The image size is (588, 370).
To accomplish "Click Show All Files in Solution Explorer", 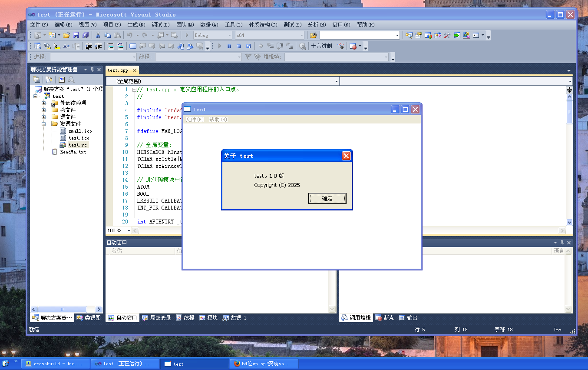I will (x=49, y=80).
